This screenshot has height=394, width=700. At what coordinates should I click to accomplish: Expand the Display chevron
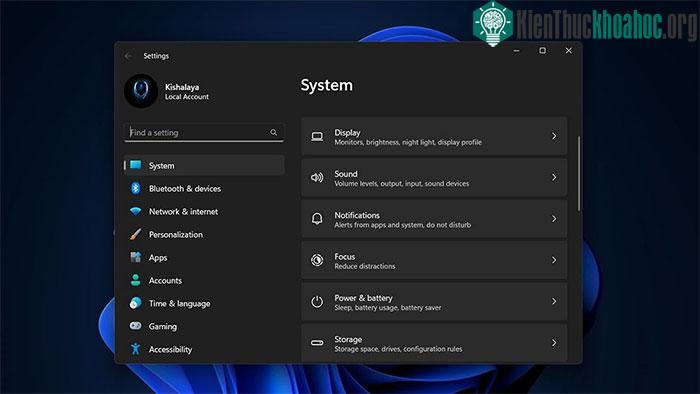(x=554, y=136)
